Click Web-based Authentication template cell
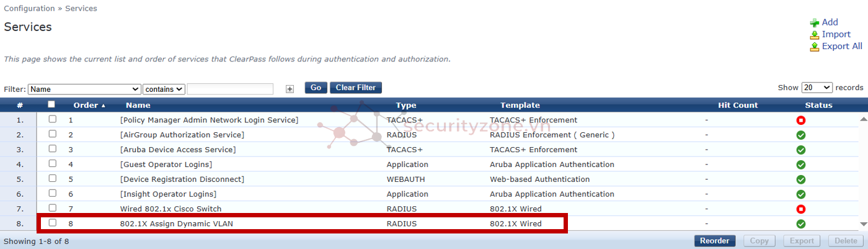Screen dimensions: 868x249 pos(539,179)
